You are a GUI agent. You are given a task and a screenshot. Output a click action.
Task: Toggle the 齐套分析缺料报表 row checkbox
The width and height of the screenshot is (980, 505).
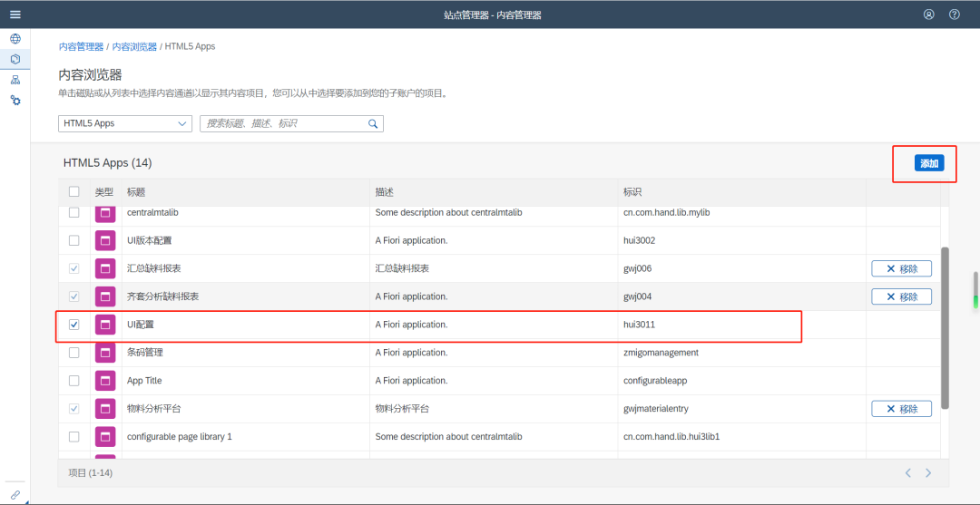(x=73, y=296)
